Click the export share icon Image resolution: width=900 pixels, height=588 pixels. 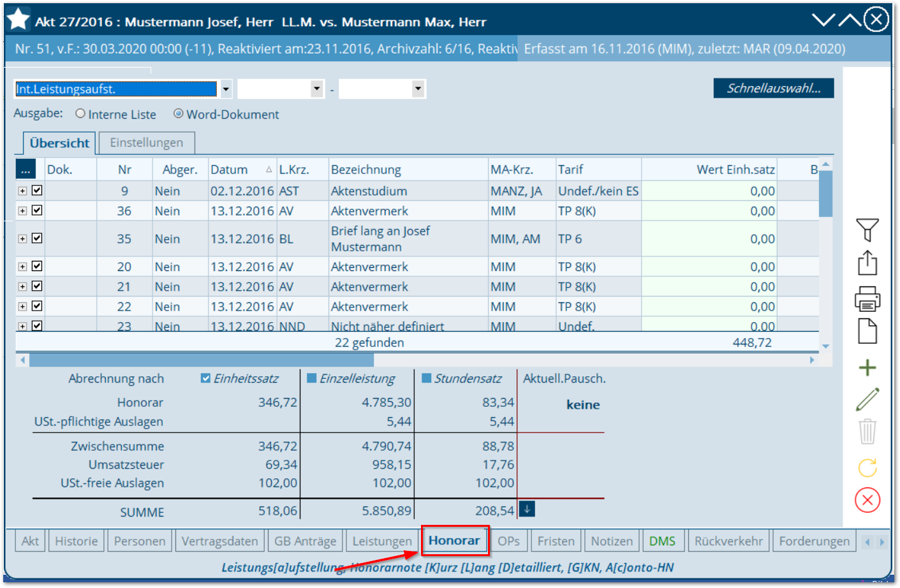[867, 263]
